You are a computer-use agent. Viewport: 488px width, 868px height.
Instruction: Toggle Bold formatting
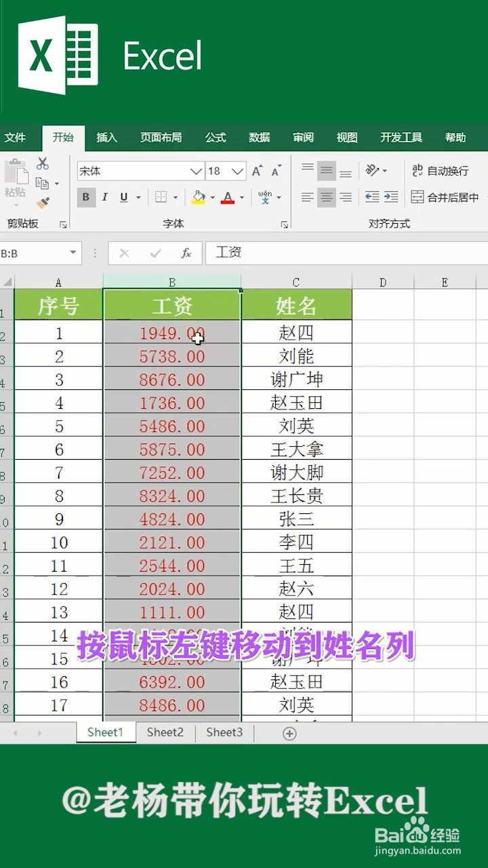click(85, 197)
